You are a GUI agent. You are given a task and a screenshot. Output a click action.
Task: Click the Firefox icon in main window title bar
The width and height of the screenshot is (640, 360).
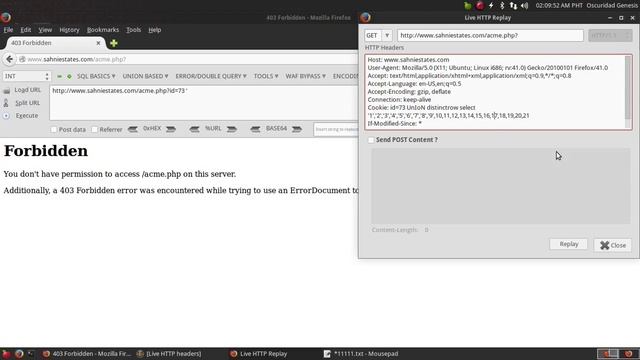pos(5,18)
